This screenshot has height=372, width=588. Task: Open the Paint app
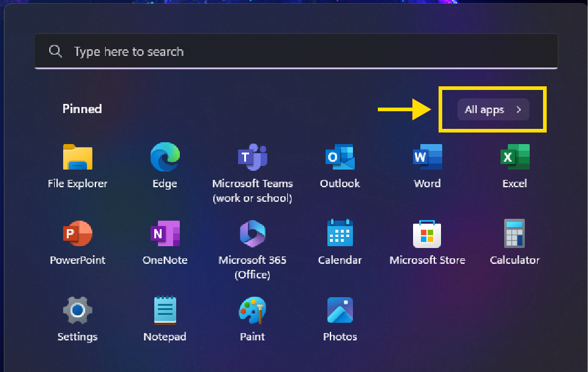tap(253, 311)
